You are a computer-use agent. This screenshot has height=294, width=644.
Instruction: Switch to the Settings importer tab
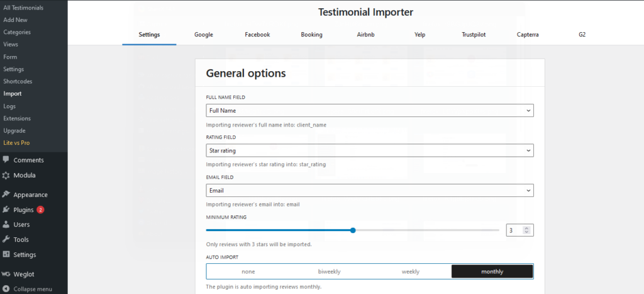point(149,35)
